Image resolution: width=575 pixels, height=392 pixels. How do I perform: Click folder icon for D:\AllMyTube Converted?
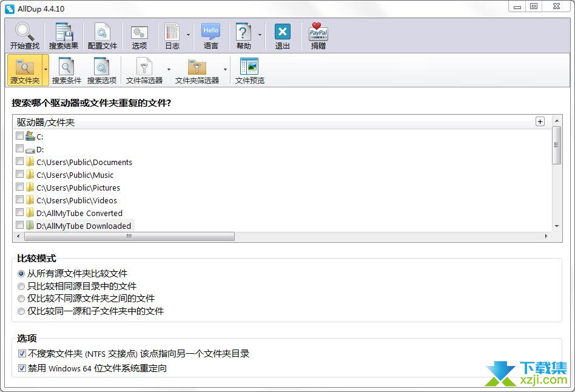(30, 213)
